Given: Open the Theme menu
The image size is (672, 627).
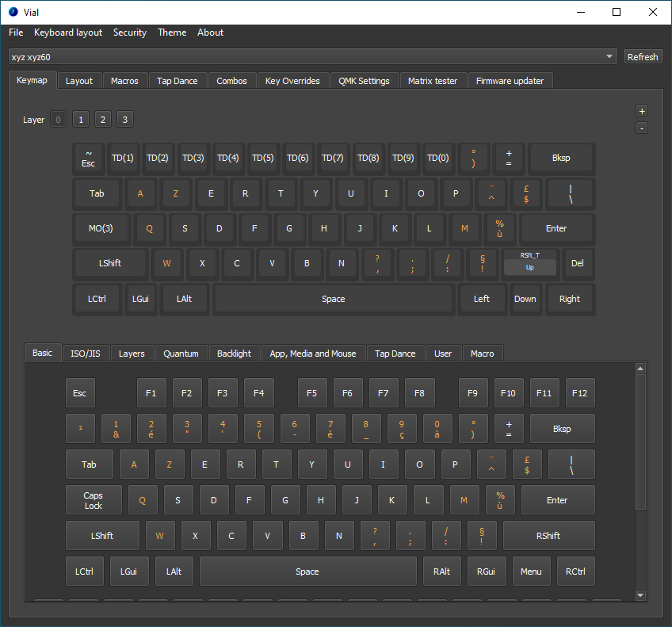Looking at the screenshot, I should (x=172, y=32).
